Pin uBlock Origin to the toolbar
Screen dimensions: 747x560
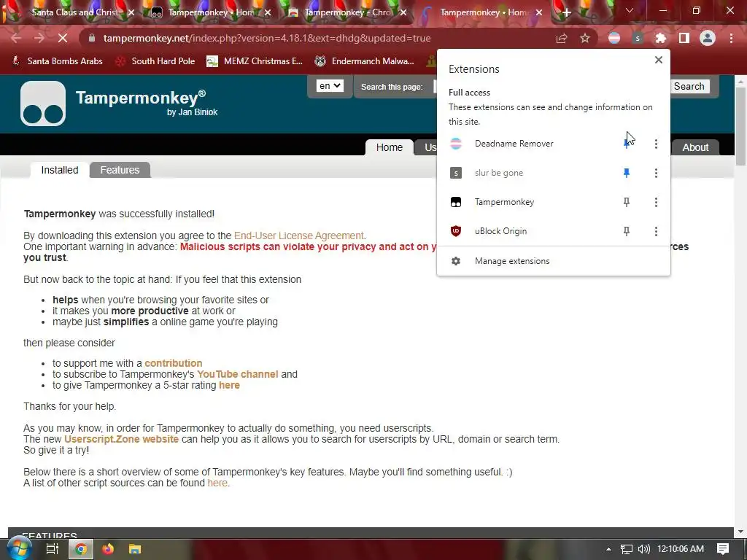(627, 231)
